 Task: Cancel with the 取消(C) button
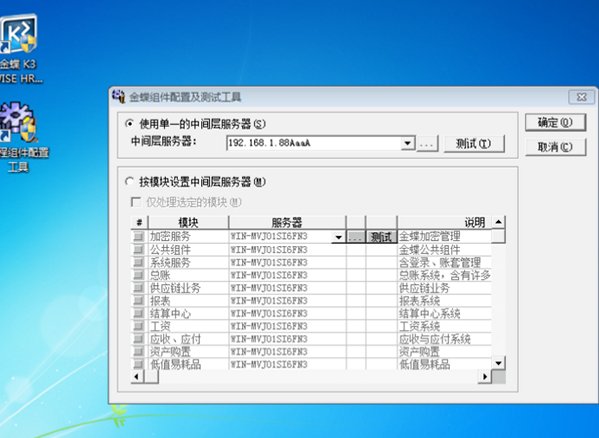[x=555, y=147]
